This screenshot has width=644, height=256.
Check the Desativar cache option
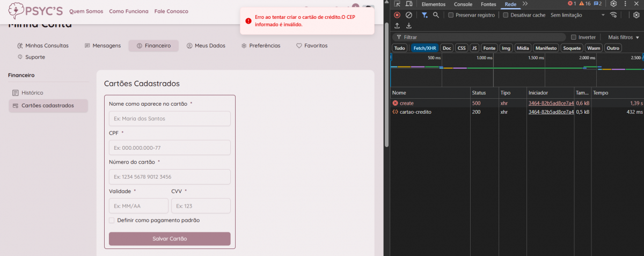(506, 15)
